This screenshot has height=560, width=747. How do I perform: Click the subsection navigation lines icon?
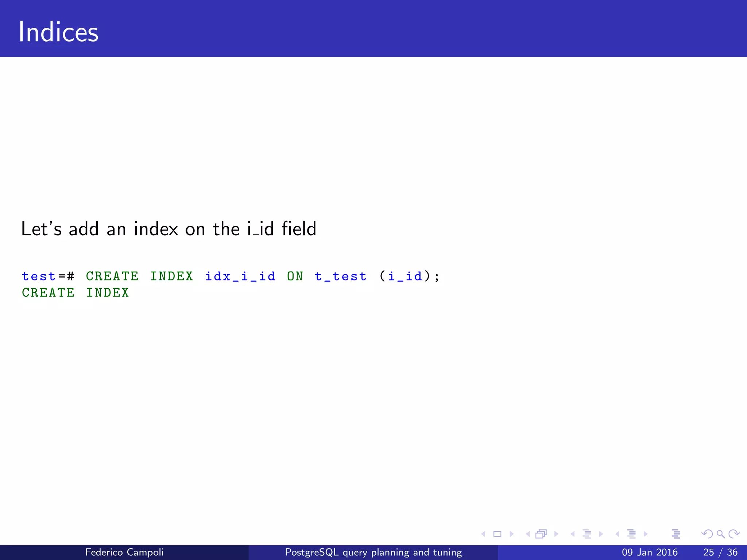coord(587,534)
